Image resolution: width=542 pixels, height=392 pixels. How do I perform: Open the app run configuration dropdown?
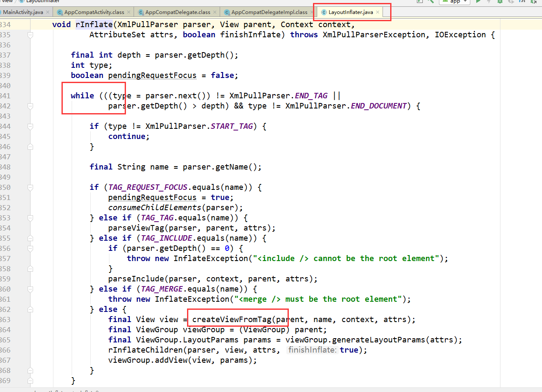[455, 2]
